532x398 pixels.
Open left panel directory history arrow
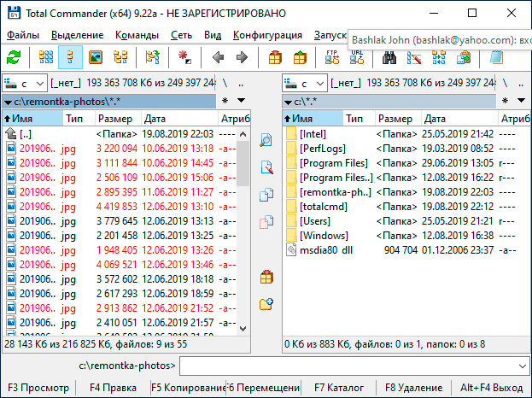point(241,101)
